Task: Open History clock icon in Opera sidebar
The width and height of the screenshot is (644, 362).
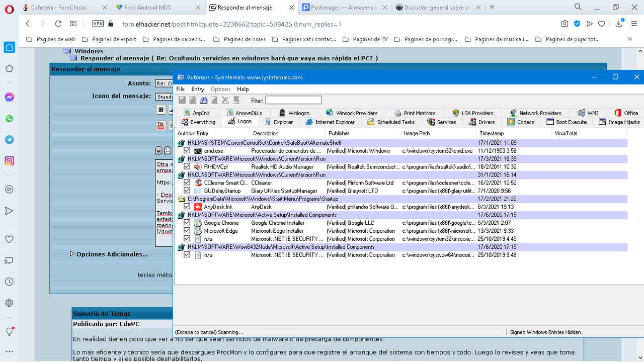Action: coord(9,282)
